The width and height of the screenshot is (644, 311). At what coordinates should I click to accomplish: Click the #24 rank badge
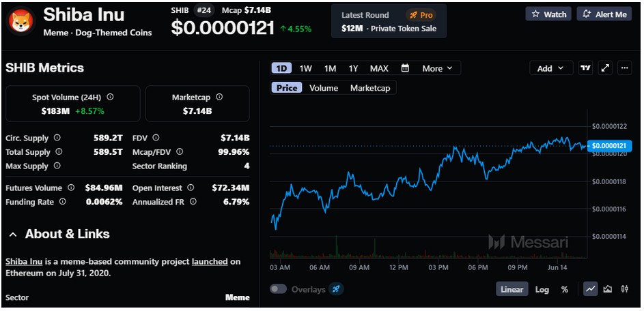point(204,10)
